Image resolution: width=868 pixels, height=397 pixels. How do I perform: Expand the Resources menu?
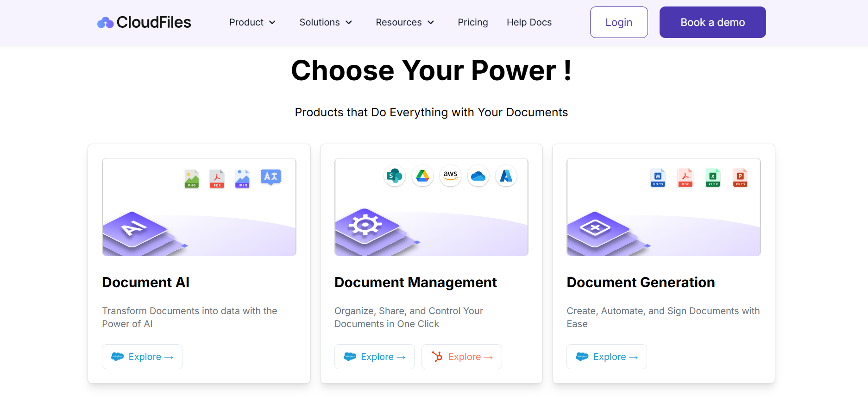405,22
